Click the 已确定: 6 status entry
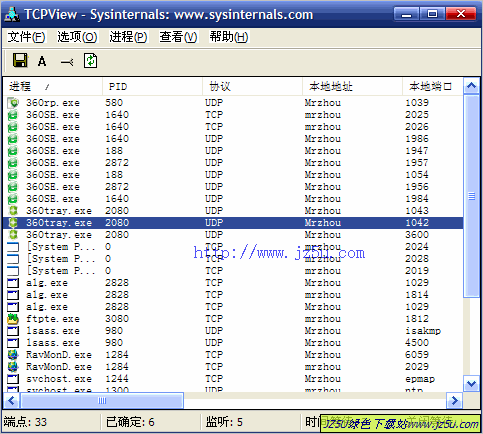Screen dimensions: 483x434 click(x=130, y=422)
